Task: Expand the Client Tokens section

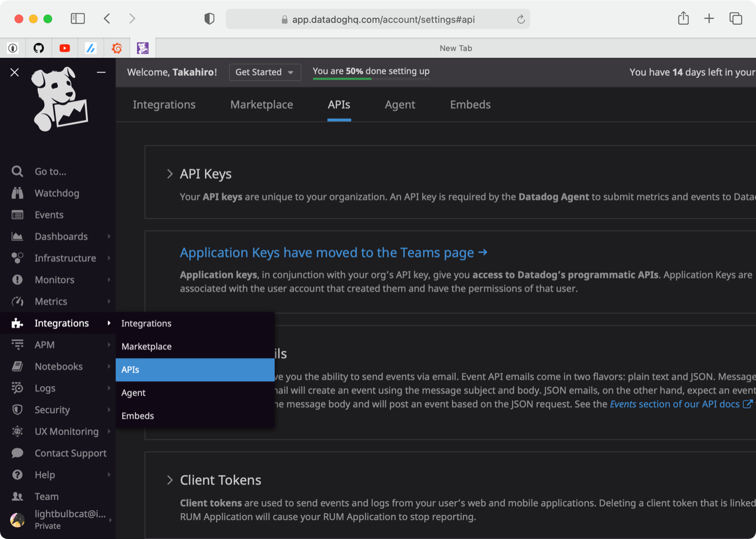Action: pyautogui.click(x=170, y=480)
